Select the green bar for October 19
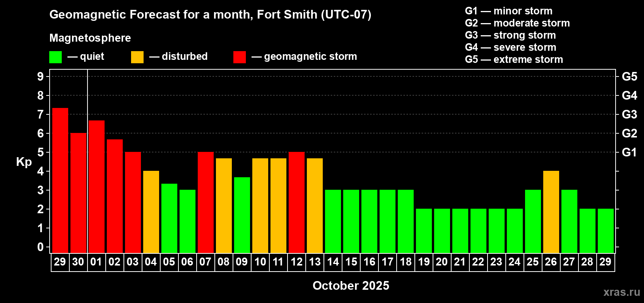644x303 pixels. [x=424, y=231]
